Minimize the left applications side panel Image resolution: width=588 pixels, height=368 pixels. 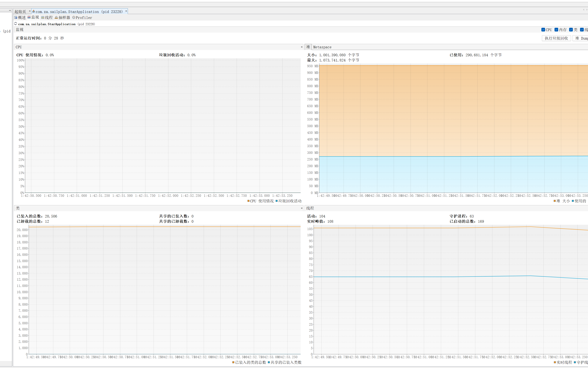10,11
